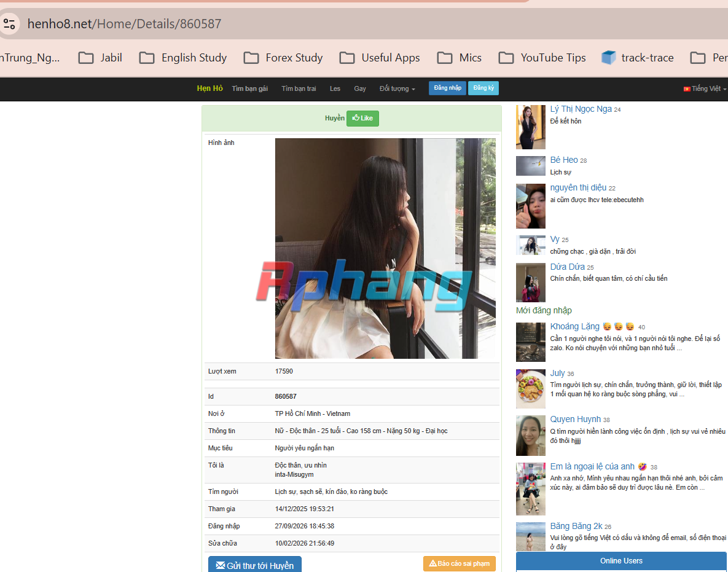Open the YouTube Tips bookmark folder
The width and height of the screenshot is (728, 572).
coord(542,58)
